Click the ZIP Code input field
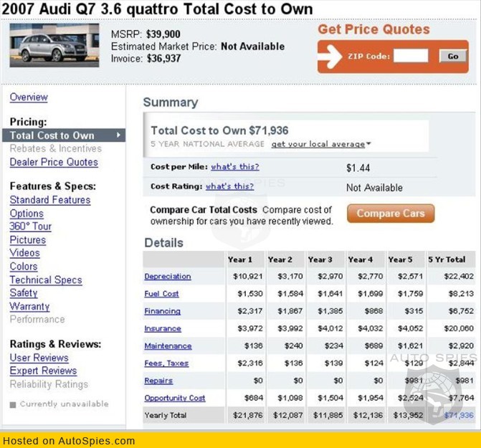This screenshot has width=481, height=448. (x=411, y=56)
